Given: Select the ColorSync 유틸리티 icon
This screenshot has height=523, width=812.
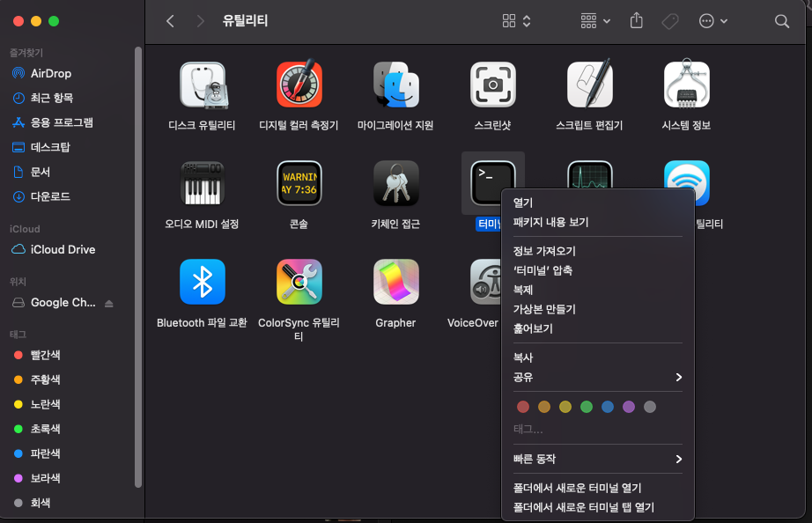Looking at the screenshot, I should [x=299, y=282].
